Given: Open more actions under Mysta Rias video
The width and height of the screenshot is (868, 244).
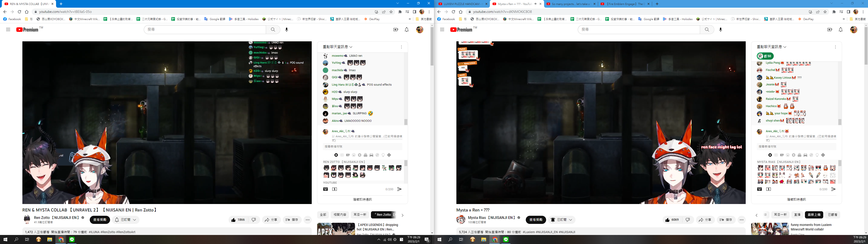Looking at the screenshot, I should pyautogui.click(x=742, y=220).
